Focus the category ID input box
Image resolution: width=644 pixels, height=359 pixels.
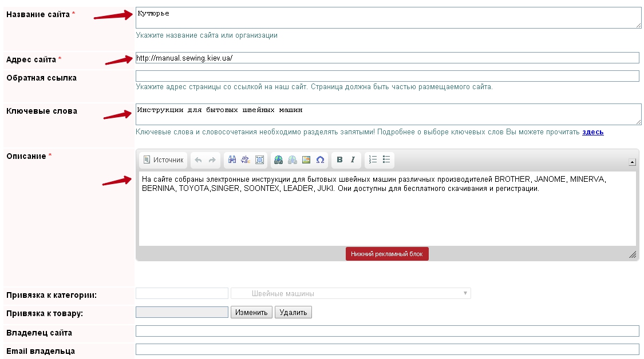[x=182, y=294]
